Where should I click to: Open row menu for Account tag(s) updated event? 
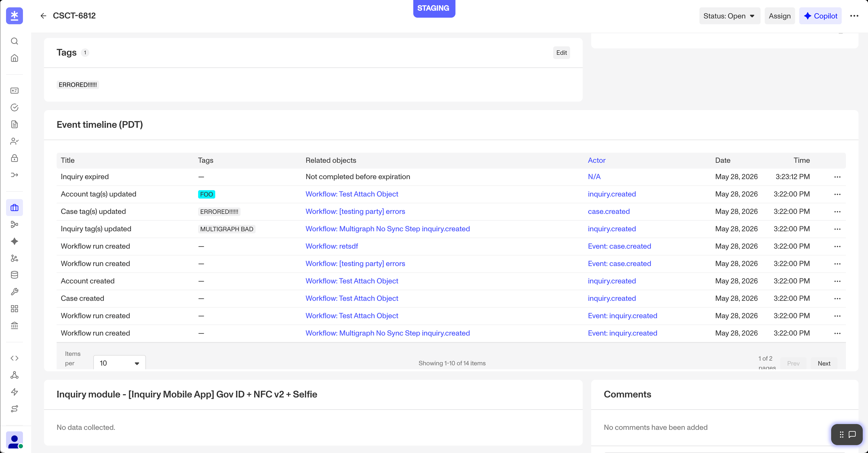point(837,194)
